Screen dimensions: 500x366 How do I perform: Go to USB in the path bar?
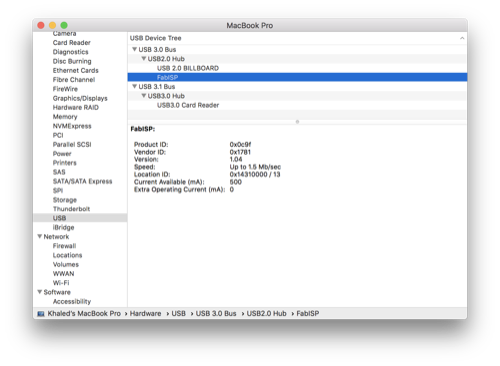pyautogui.click(x=178, y=313)
